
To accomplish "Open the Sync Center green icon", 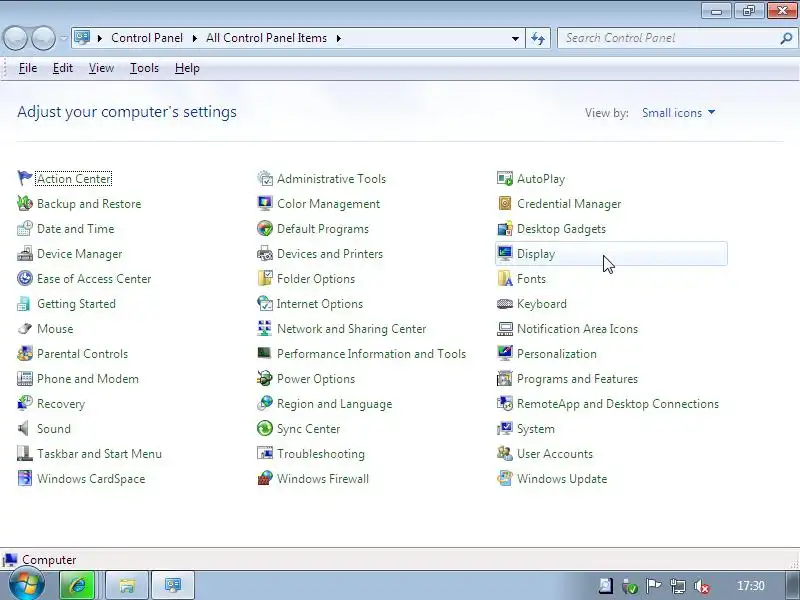I will click(265, 429).
